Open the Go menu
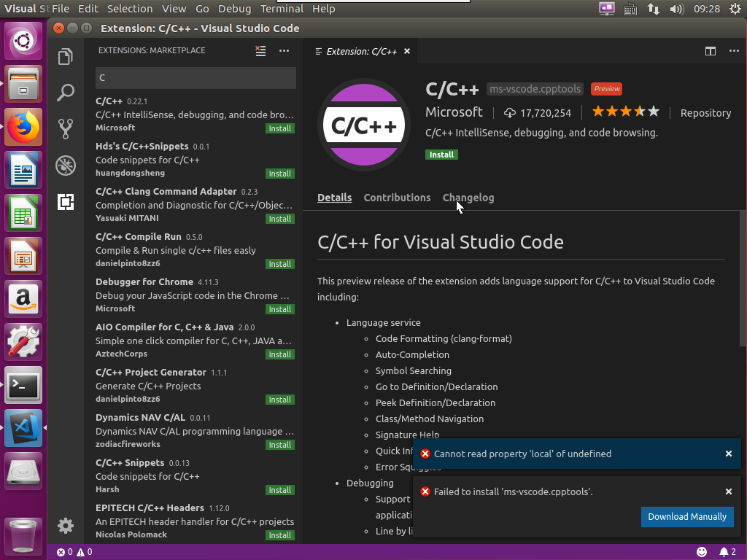 (202, 9)
